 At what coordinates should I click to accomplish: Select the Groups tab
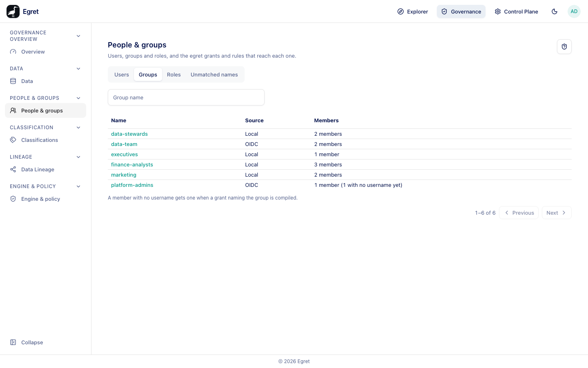point(148,74)
